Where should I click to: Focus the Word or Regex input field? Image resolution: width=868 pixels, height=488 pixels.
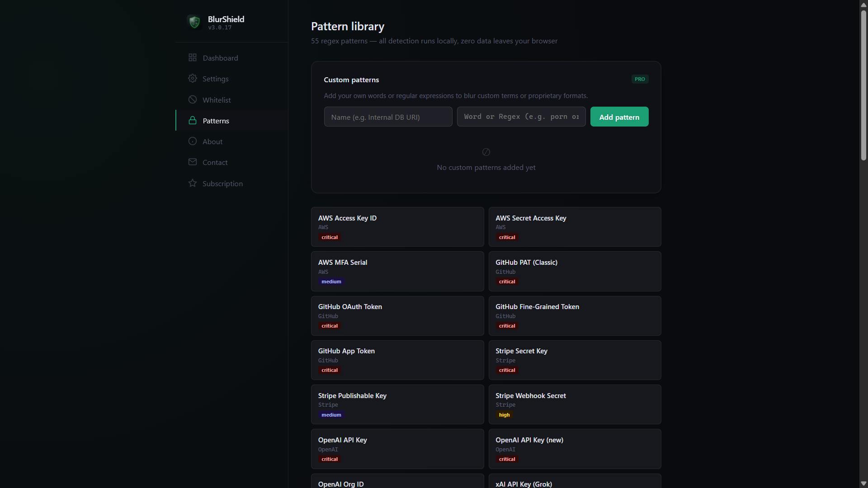tap(521, 117)
